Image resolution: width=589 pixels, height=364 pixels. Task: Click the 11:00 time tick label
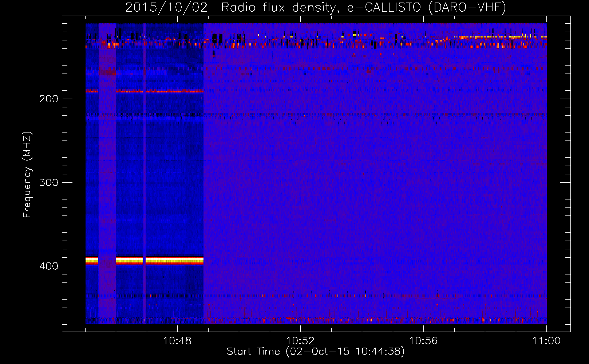pyautogui.click(x=546, y=341)
